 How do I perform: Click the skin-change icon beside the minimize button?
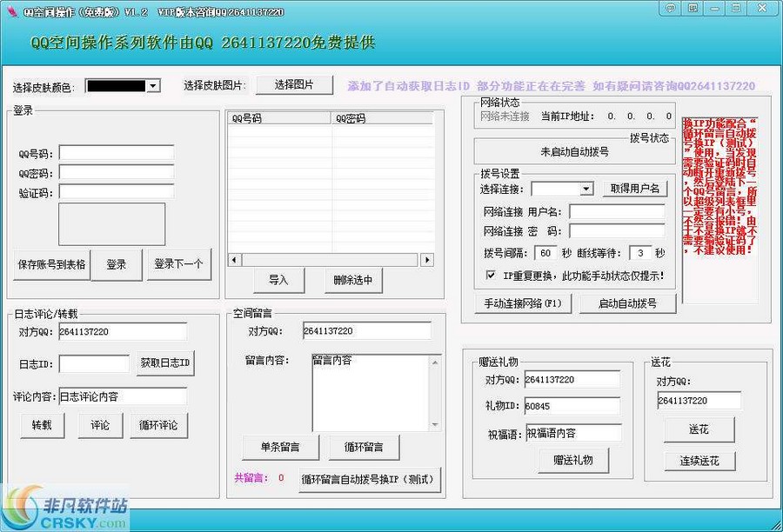pos(693,8)
